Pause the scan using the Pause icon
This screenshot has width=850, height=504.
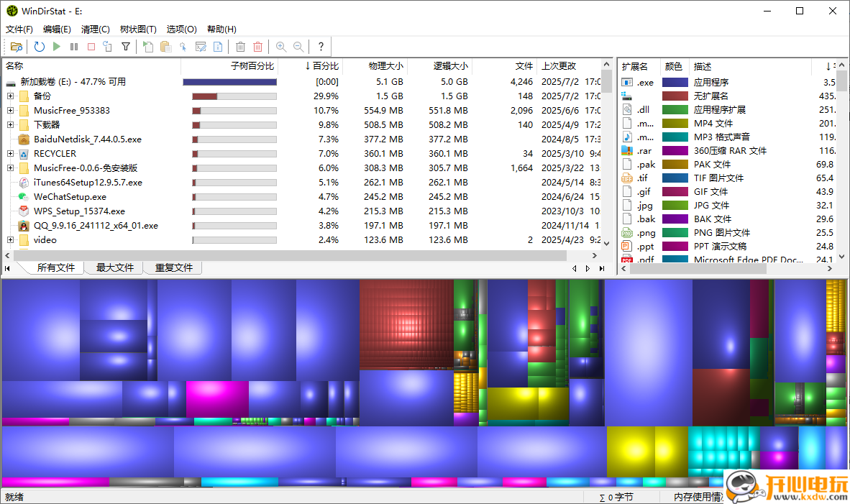coord(76,46)
